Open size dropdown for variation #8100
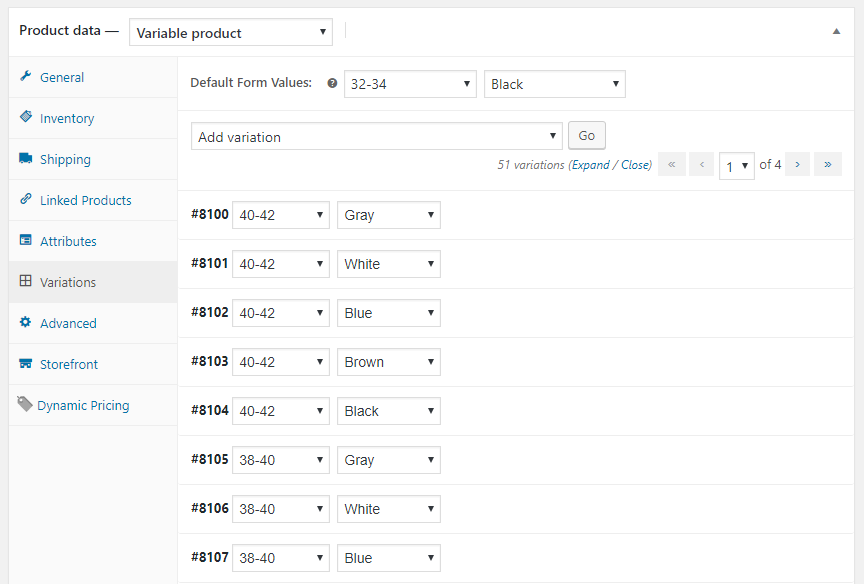Image resolution: width=864 pixels, height=584 pixels. point(281,215)
